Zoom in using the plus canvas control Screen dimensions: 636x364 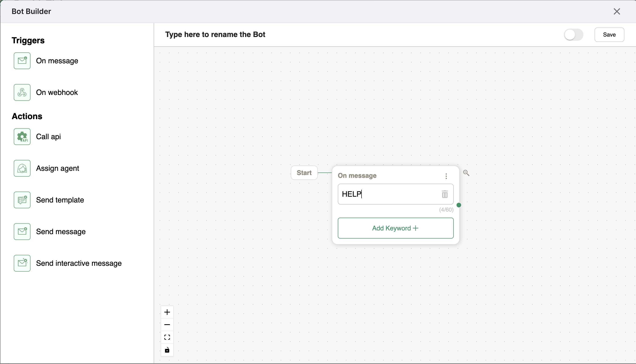tap(167, 312)
